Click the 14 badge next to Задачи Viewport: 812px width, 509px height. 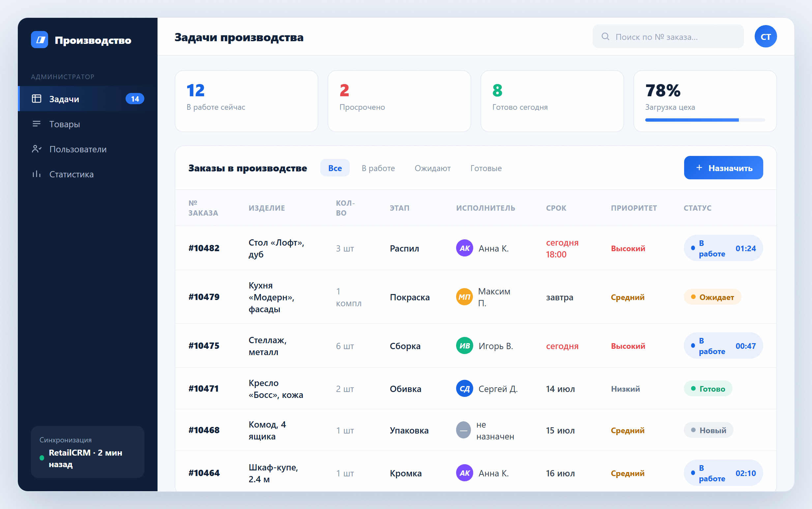(135, 99)
